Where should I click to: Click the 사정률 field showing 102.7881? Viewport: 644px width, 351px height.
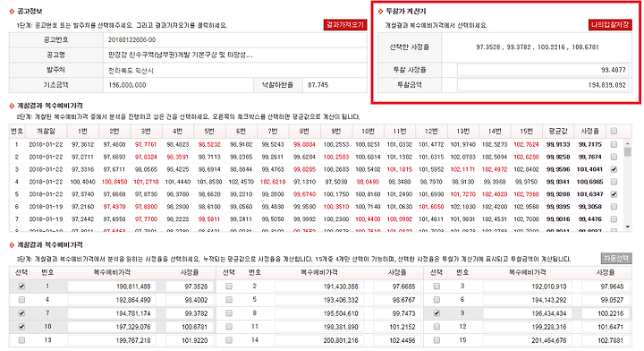click(x=605, y=340)
